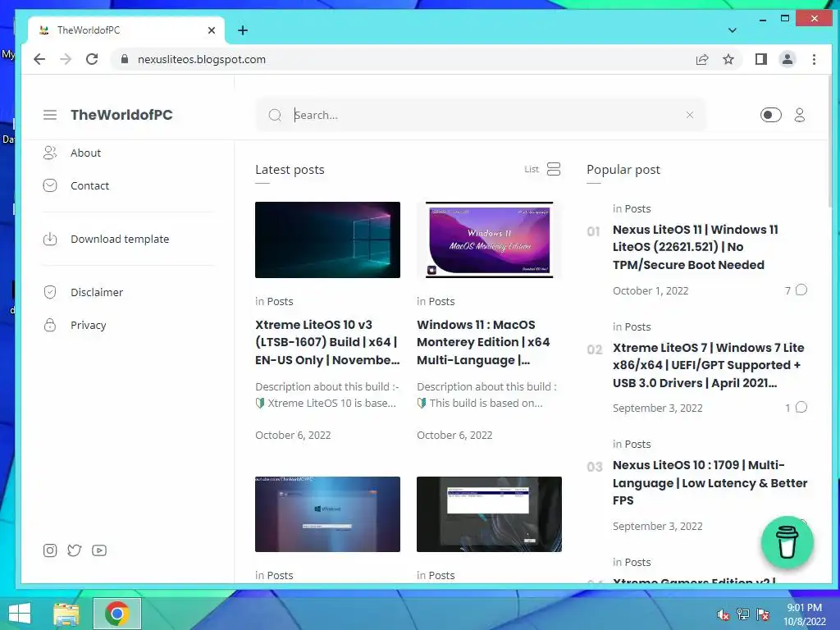The width and height of the screenshot is (840, 630).
Task: Click the network tray icon
Action: coord(743,614)
